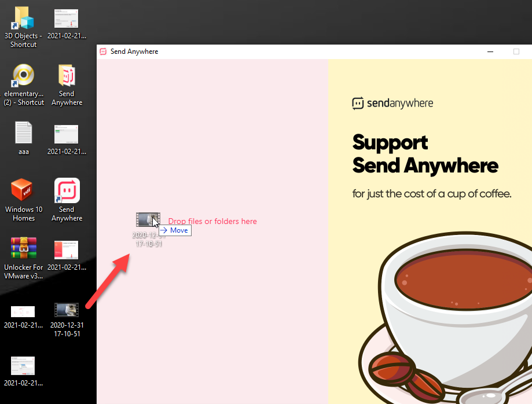532x404 pixels.
Task: Click the Send Anywhere title bar app icon
Action: [x=104, y=52]
